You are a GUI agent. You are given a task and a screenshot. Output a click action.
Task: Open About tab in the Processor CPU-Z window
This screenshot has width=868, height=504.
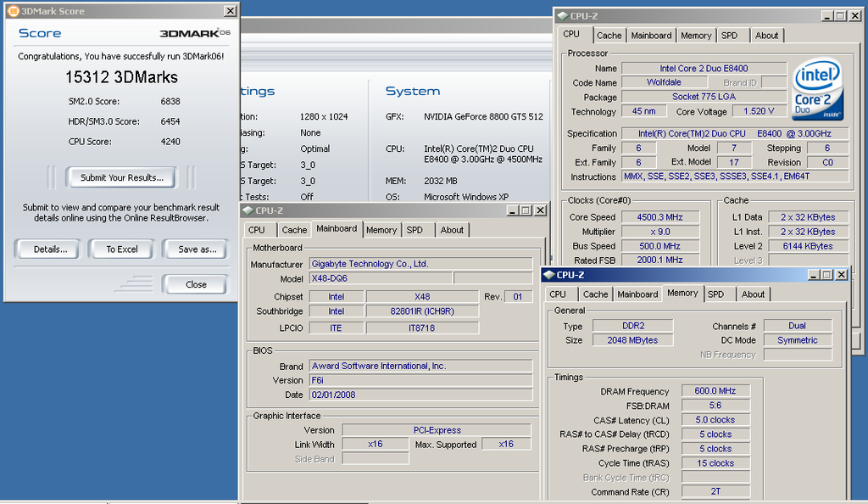(x=766, y=36)
